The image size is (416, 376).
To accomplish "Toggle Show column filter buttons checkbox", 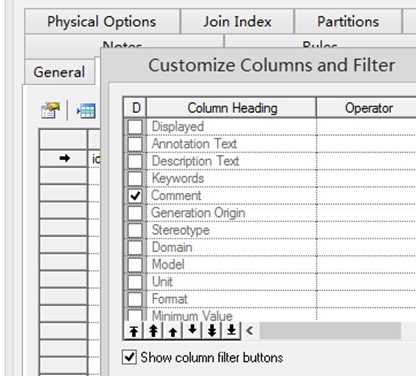I will 129,357.
